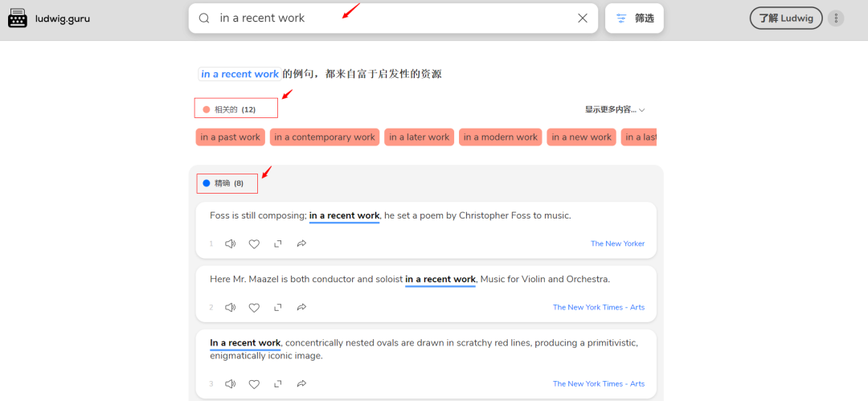
Task: Click the Foss is still composing sentence text
Action: pyautogui.click(x=391, y=215)
